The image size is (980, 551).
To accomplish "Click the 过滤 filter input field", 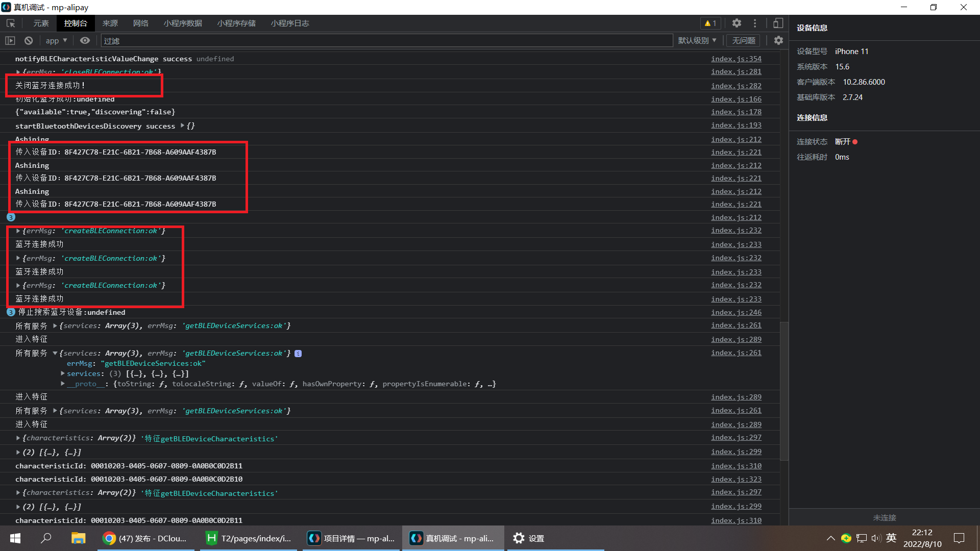I will pos(386,41).
